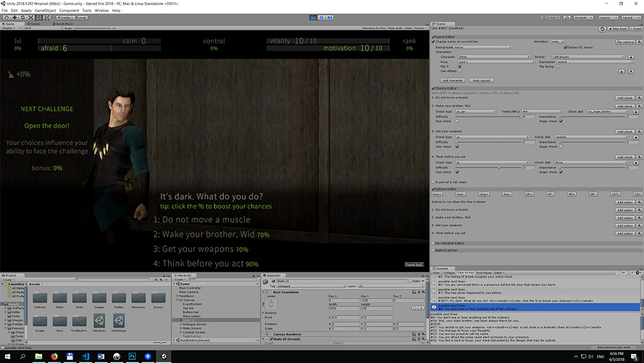Image resolution: width=644 pixels, height=363 pixels.
Task: Select the Move tool in Unity toolbar
Action: pyautogui.click(x=15, y=17)
